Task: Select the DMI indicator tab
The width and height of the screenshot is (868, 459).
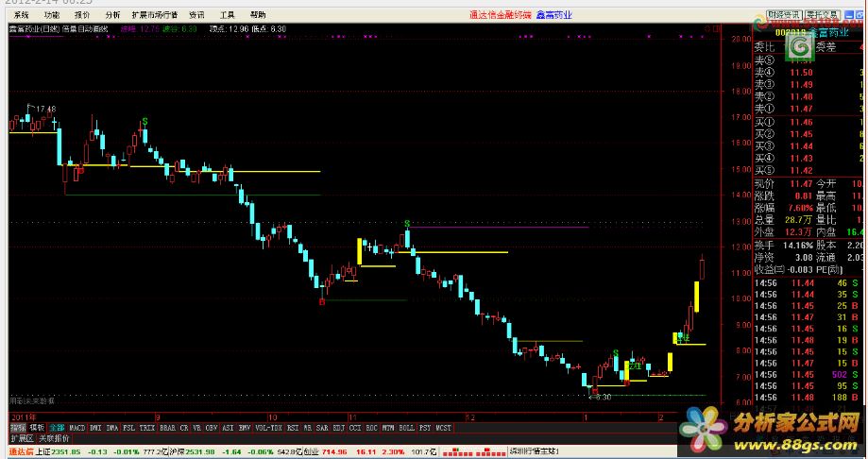Action: click(x=95, y=428)
